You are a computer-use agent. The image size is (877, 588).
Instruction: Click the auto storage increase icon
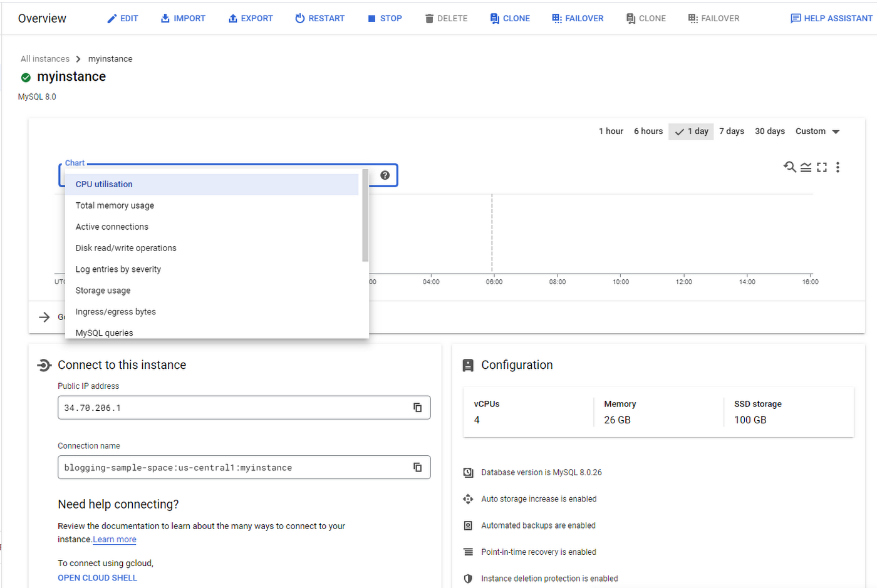(x=468, y=499)
